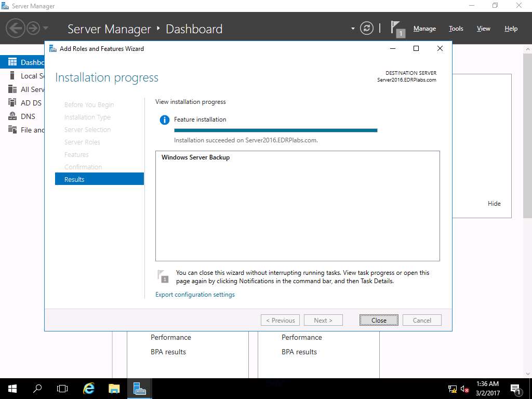This screenshot has height=399, width=532.
Task: Click the Feature installation info icon
Action: [x=165, y=120]
